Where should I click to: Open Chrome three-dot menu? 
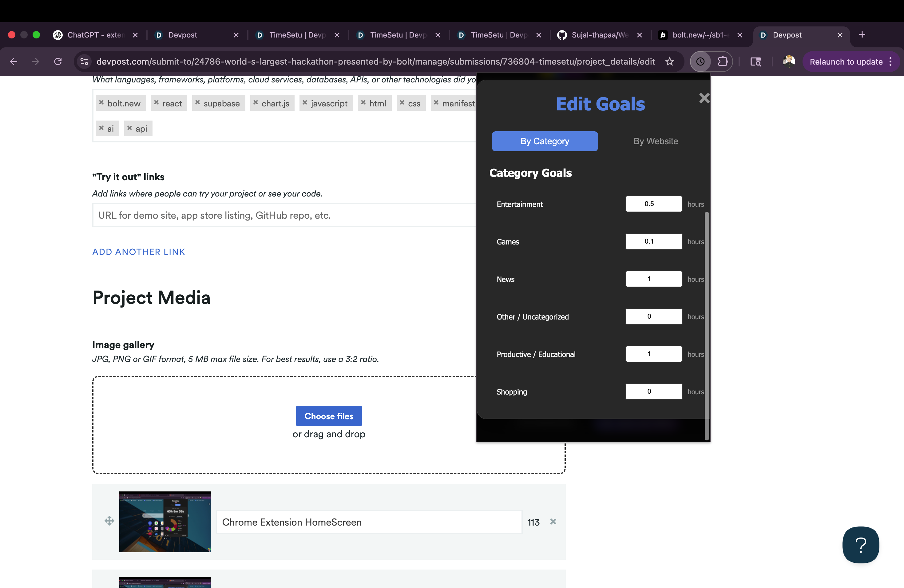click(x=891, y=62)
